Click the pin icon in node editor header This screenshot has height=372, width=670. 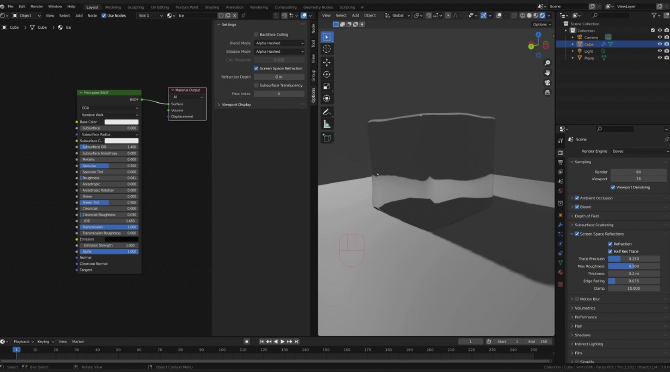tap(243, 15)
